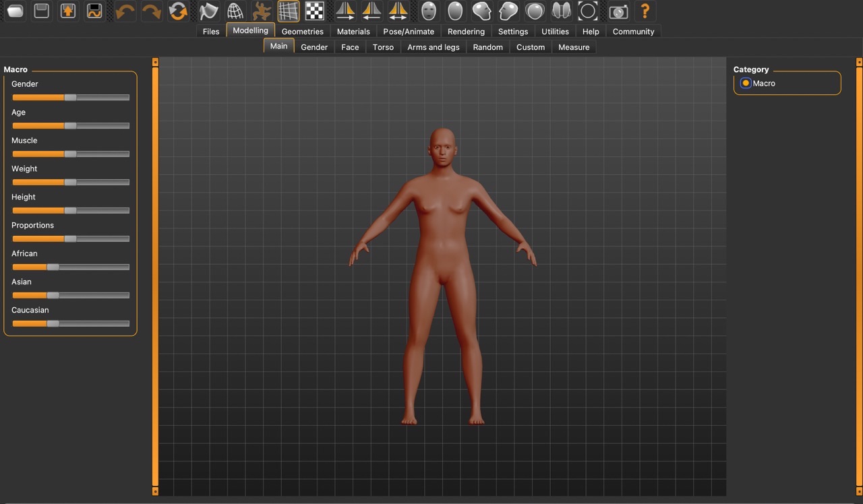Open the camera screenshot grab tool

click(x=618, y=11)
